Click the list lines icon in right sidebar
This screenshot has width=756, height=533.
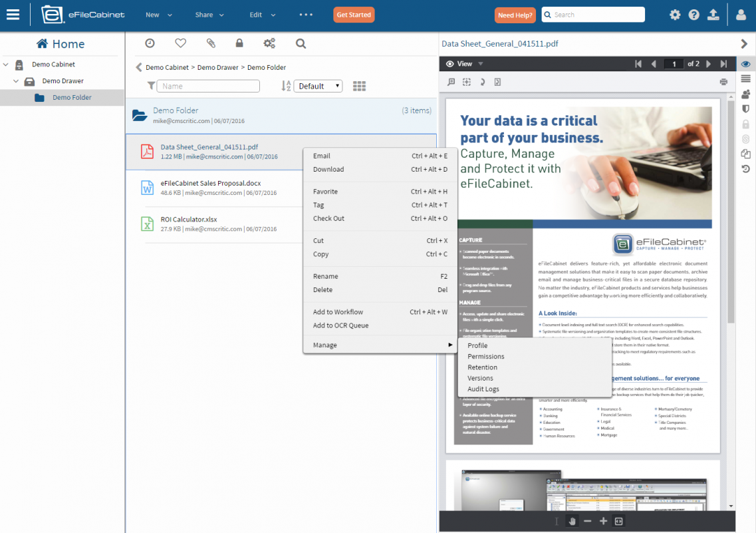click(x=746, y=79)
